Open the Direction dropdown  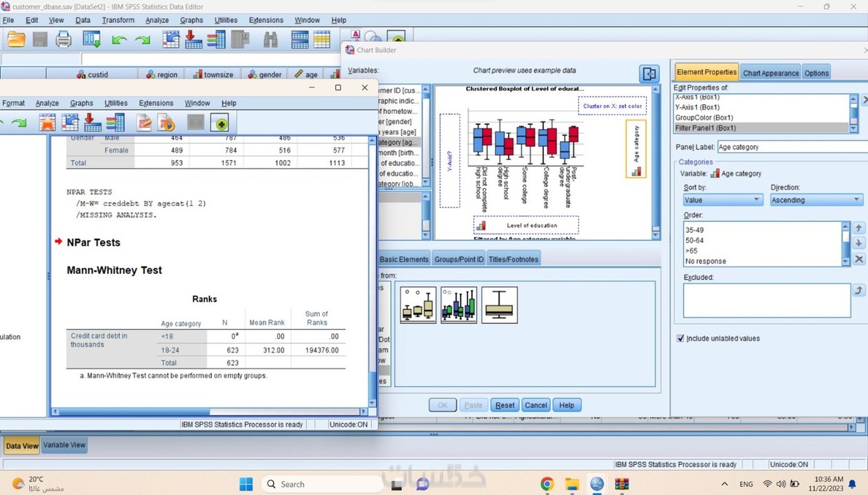tap(816, 200)
